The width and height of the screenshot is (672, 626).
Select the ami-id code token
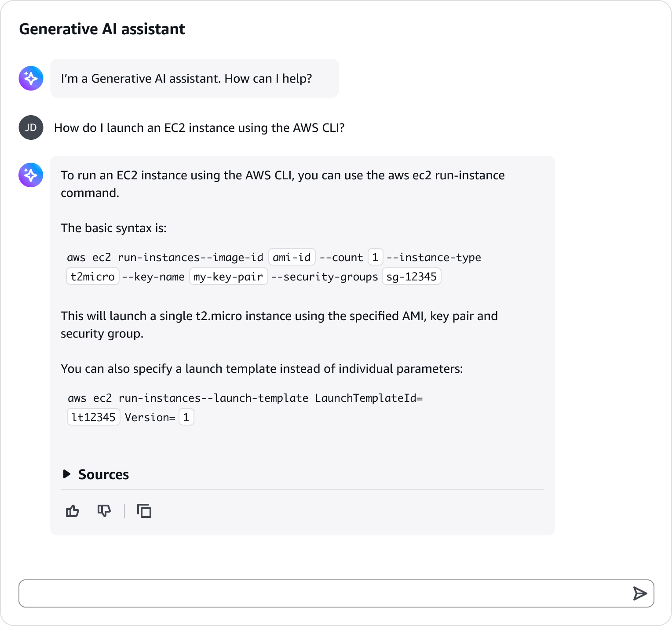pyautogui.click(x=292, y=257)
